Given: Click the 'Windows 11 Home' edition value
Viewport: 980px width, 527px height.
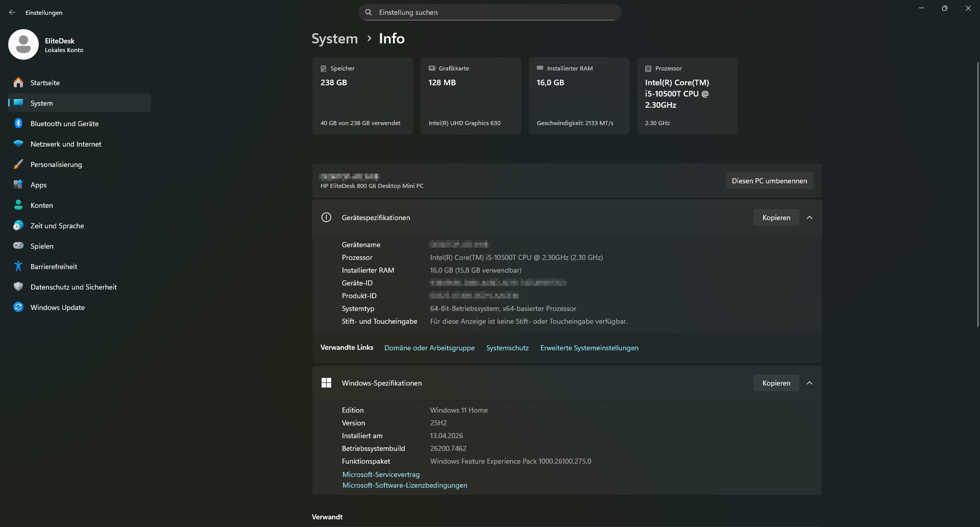Looking at the screenshot, I should pos(459,410).
